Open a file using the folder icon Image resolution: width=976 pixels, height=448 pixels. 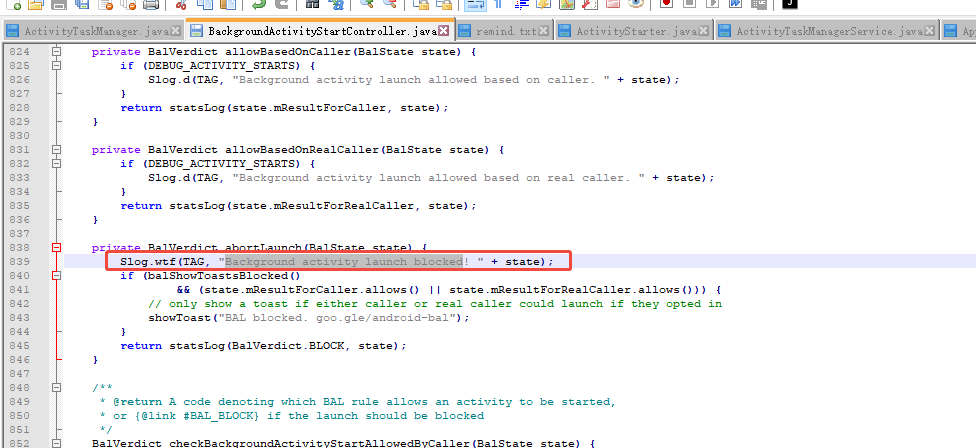point(35,4)
